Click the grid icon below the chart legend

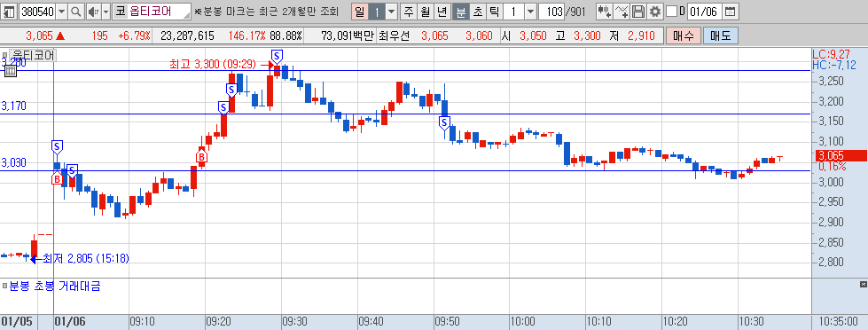coord(11,71)
